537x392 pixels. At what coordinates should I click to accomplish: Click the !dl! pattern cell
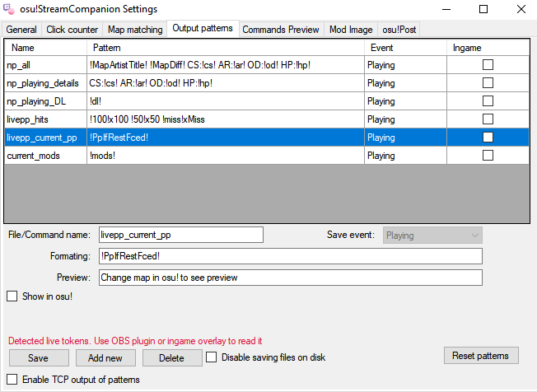point(226,101)
